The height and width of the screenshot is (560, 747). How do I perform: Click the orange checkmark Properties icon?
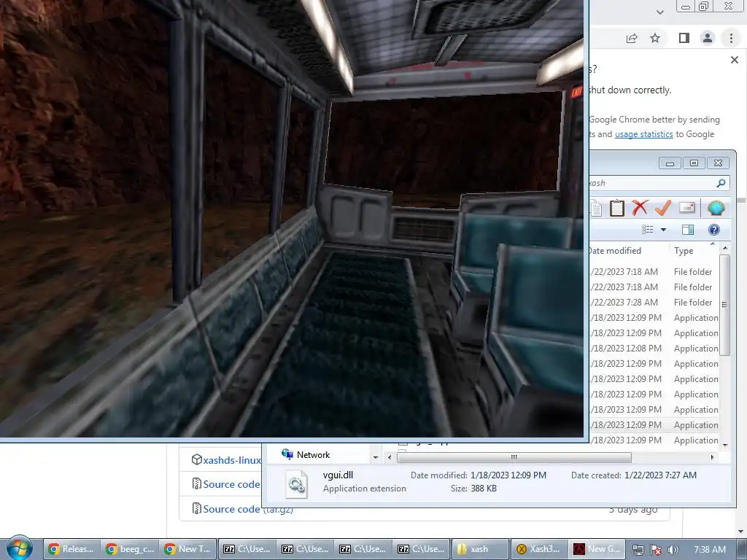click(x=662, y=208)
